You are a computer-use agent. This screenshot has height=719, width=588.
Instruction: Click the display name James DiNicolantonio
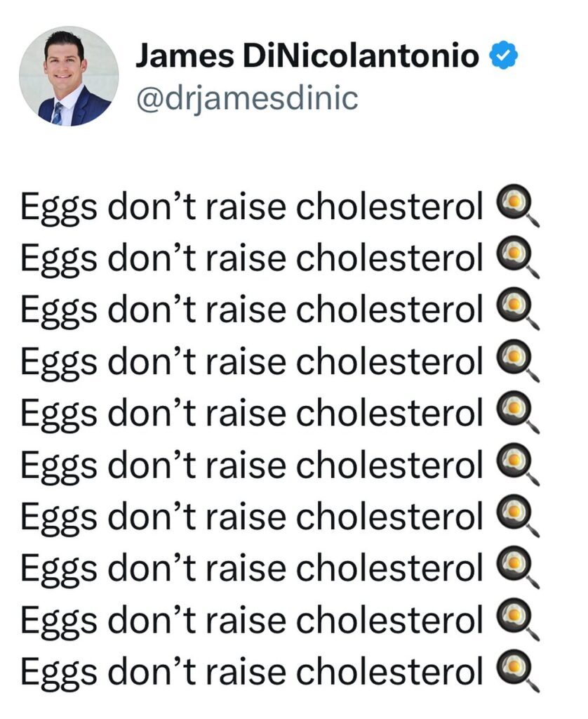point(307,56)
